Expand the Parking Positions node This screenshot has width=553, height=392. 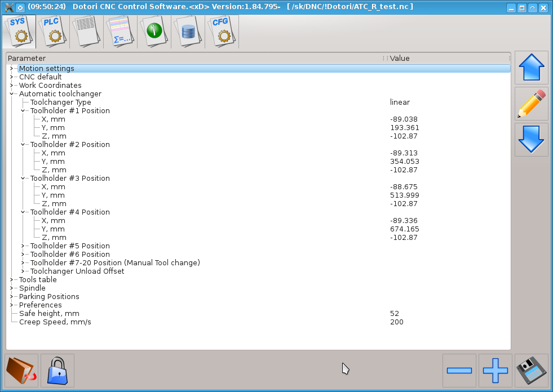click(x=12, y=297)
